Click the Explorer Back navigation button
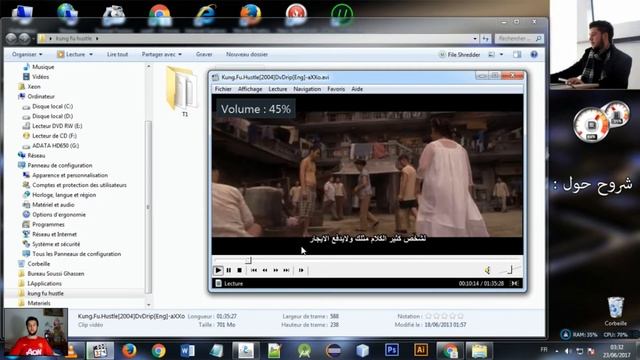This screenshot has height=360, width=640. pos(11,38)
